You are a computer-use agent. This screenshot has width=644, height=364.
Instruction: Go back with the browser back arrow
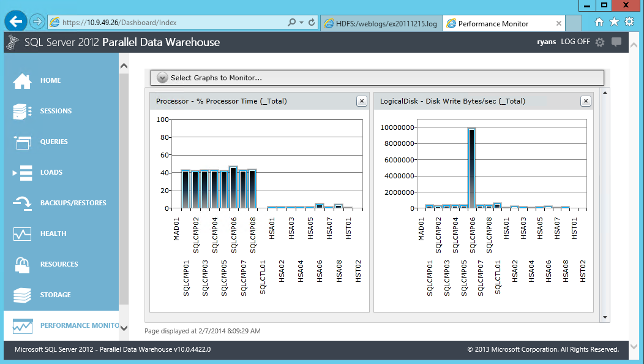click(x=15, y=21)
